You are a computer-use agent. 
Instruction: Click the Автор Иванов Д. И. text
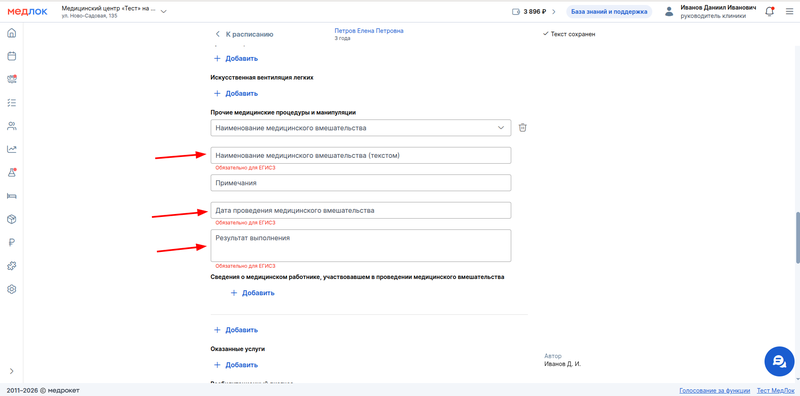(x=562, y=360)
